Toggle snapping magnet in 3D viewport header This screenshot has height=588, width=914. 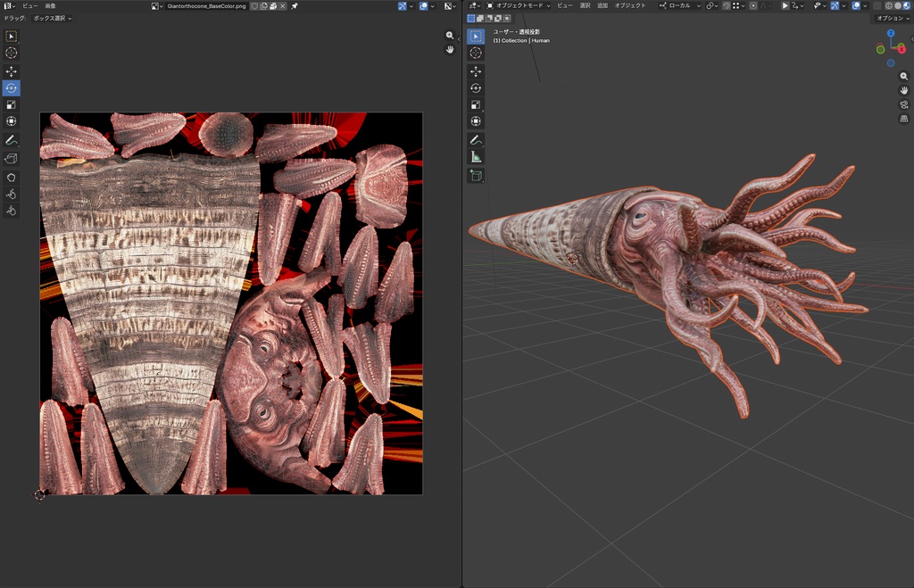click(x=727, y=6)
